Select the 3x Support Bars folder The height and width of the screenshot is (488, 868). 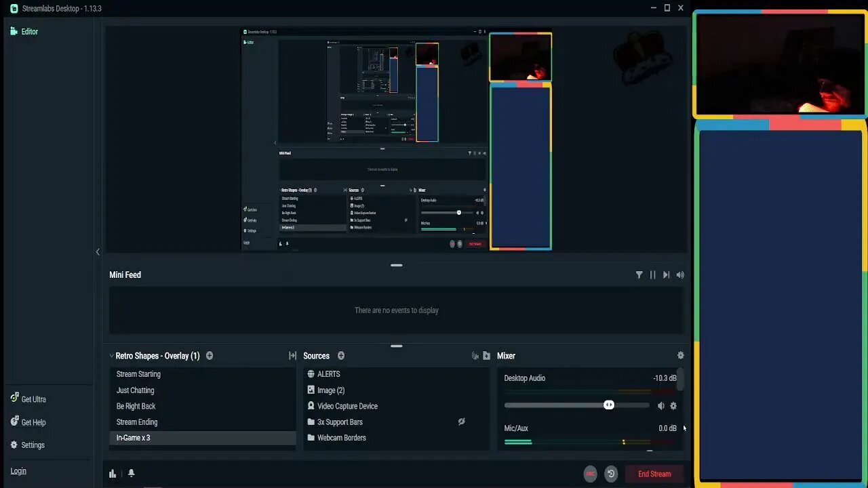point(396,422)
